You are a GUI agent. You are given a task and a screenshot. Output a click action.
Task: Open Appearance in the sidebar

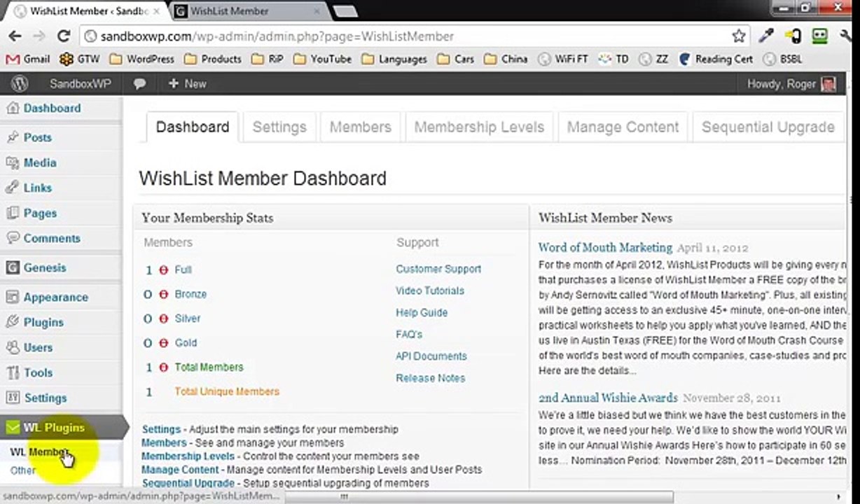point(55,297)
